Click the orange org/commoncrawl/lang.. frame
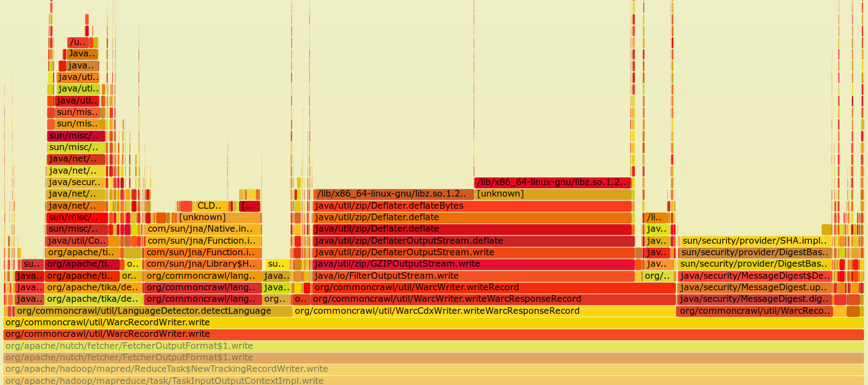The image size is (868, 385). coord(202,276)
